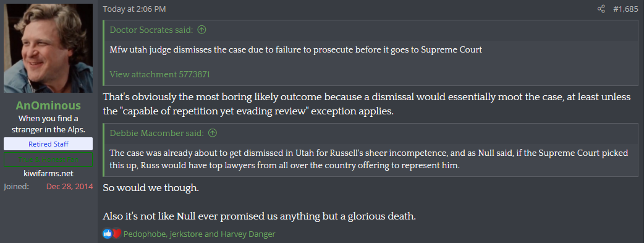This screenshot has height=243, width=644.
Task: Expand the Doctor Socrates quote block text
Action: [295, 50]
